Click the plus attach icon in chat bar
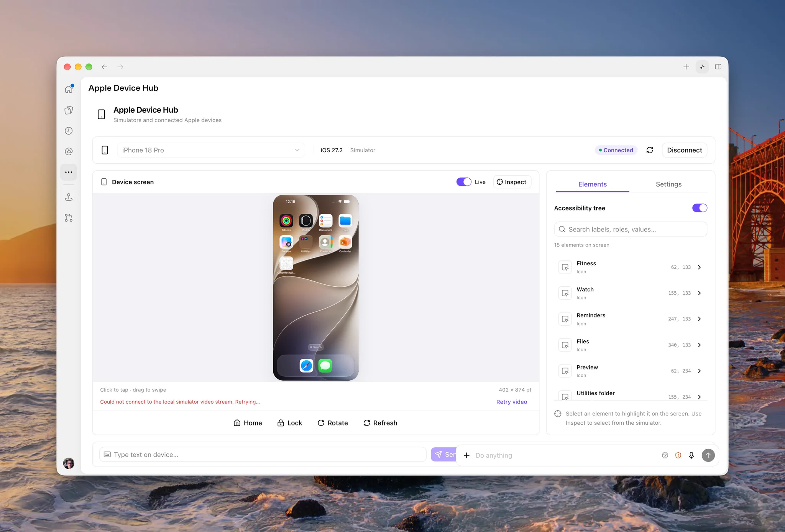The width and height of the screenshot is (785, 532). (x=466, y=455)
